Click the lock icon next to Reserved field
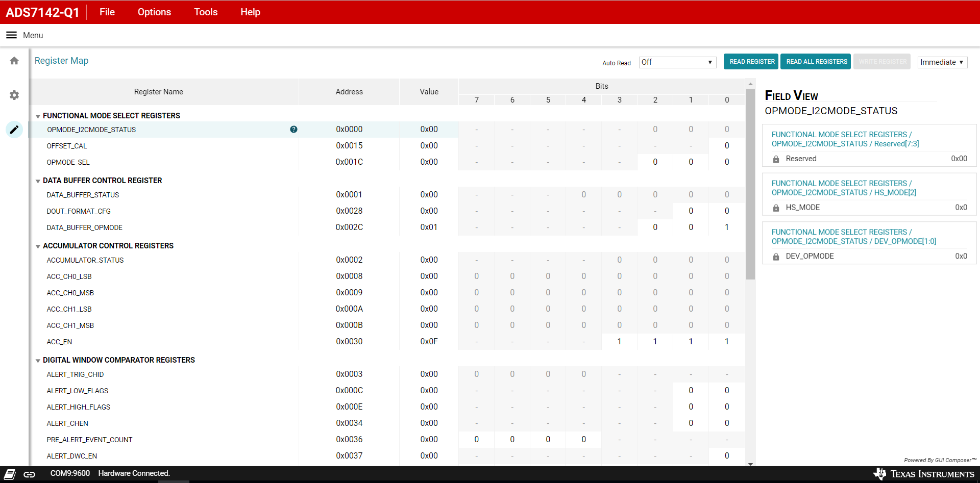The height and width of the screenshot is (483, 980). [x=776, y=159]
